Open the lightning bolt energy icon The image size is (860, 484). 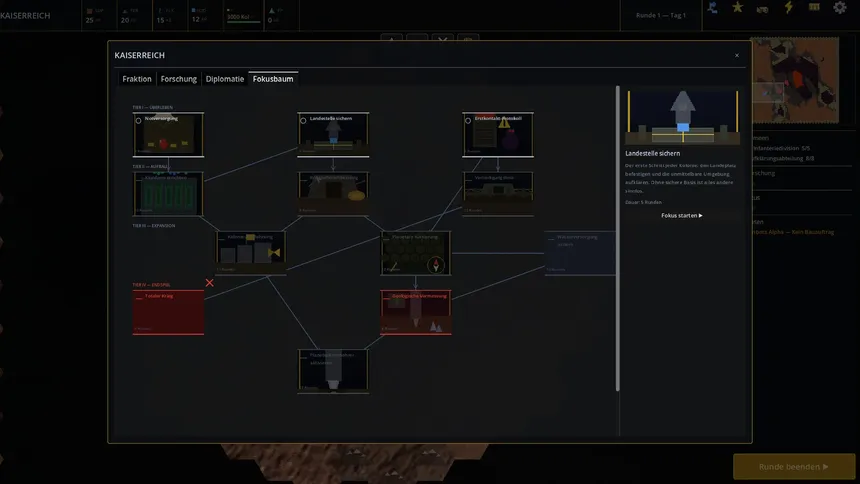pyautogui.click(x=788, y=8)
